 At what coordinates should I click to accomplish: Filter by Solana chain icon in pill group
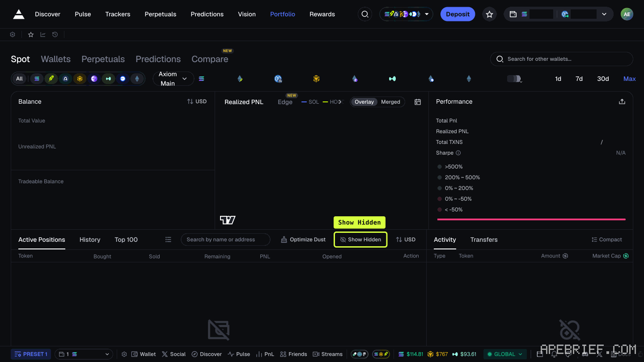coord(37,79)
